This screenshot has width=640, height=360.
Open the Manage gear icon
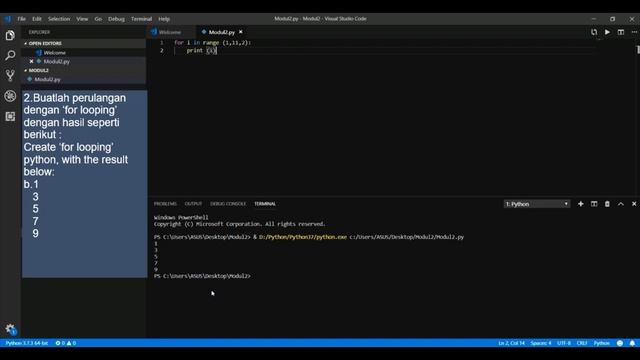[x=10, y=329]
